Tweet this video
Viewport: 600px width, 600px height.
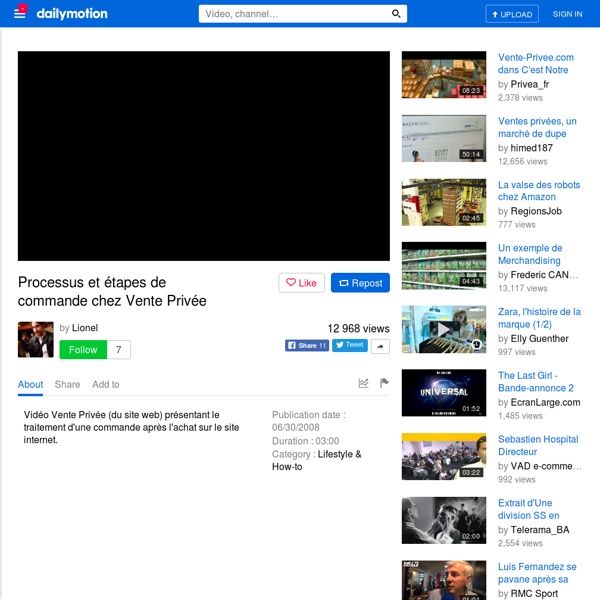pos(350,345)
